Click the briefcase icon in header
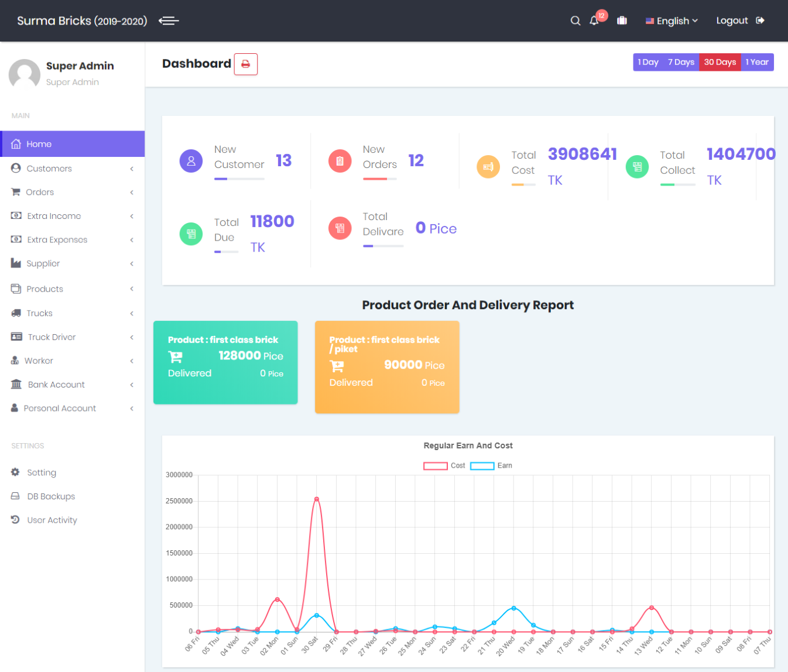788x672 pixels. 622,21
